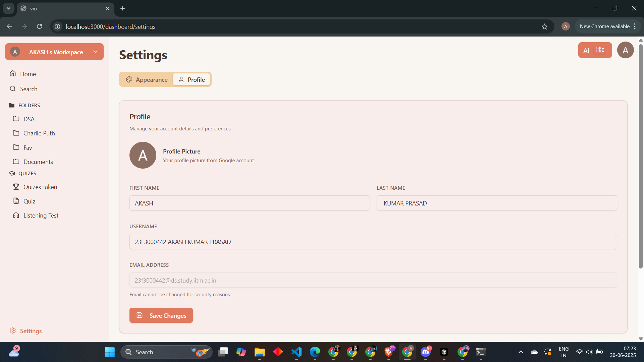The image size is (644, 362).
Task: Switch to the Appearance tab
Action: (x=147, y=80)
